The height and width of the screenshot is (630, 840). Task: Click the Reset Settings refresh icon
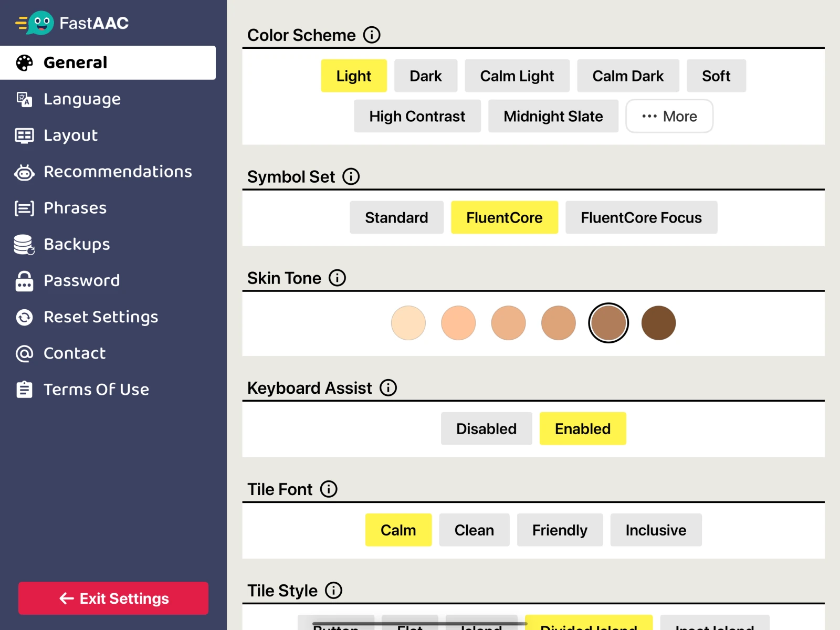coord(24,317)
